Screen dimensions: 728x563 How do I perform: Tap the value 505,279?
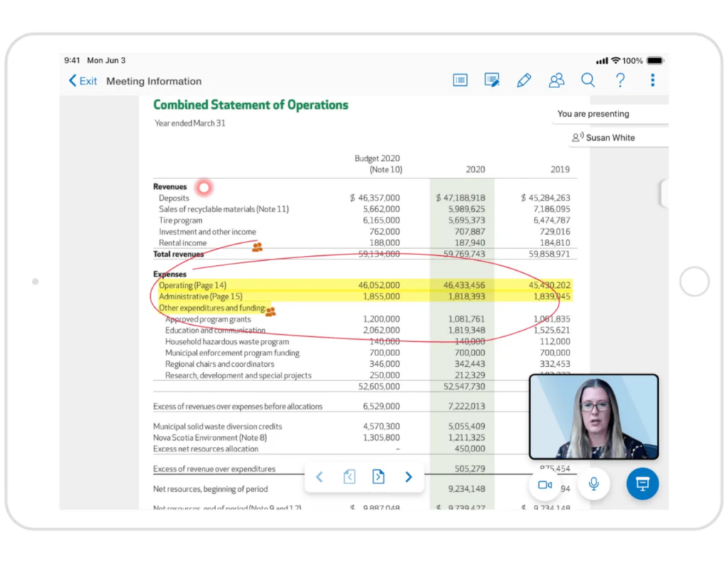coord(470,468)
